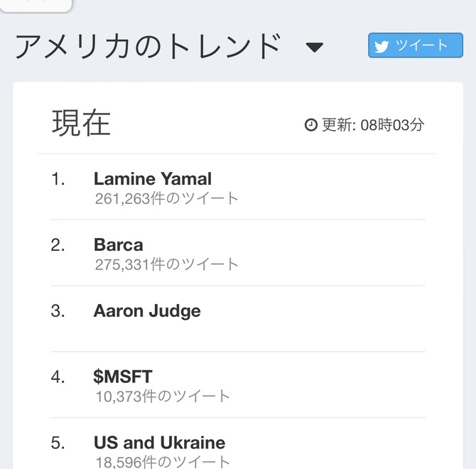Click rank number 4 in the list
Viewport: 476px width, 469px height.
pos(58,377)
